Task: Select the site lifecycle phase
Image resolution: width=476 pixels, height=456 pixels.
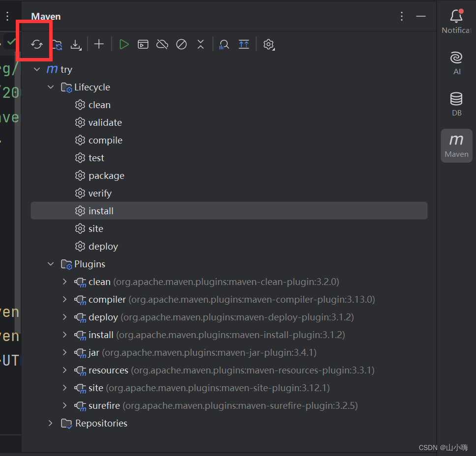Action: pos(229,228)
